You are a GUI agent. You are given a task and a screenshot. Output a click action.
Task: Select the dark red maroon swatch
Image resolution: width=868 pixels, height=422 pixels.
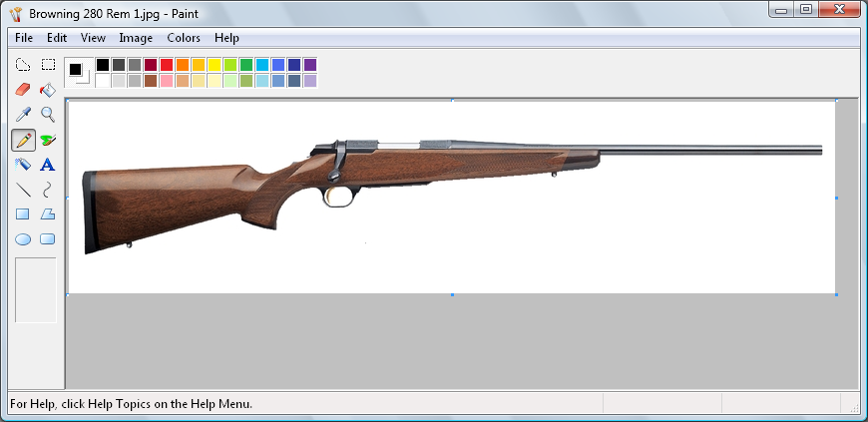[151, 65]
